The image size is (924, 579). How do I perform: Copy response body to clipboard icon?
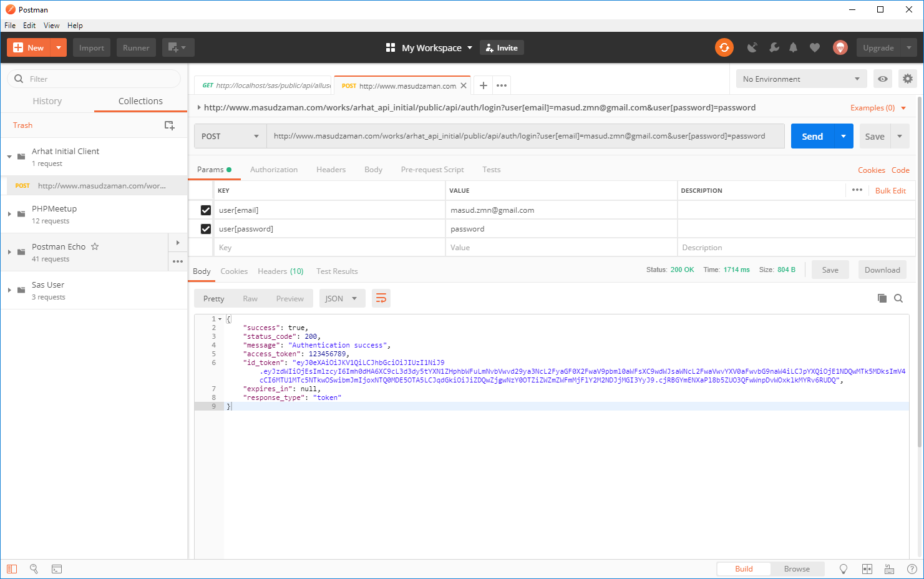click(882, 298)
